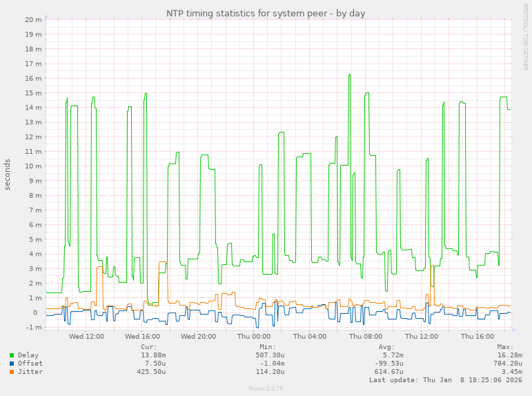532x396 pixels.
Task: Click the 'Wed 20:00' time axis label
Action: (199, 336)
